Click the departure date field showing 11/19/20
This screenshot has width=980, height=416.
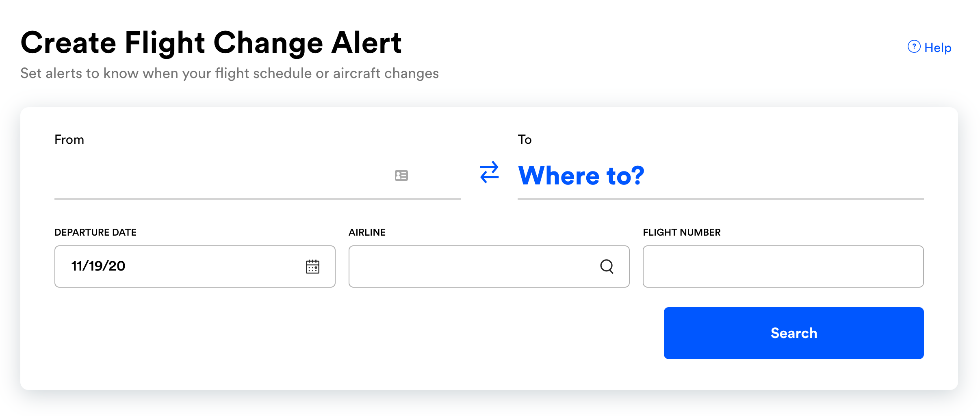click(x=195, y=266)
